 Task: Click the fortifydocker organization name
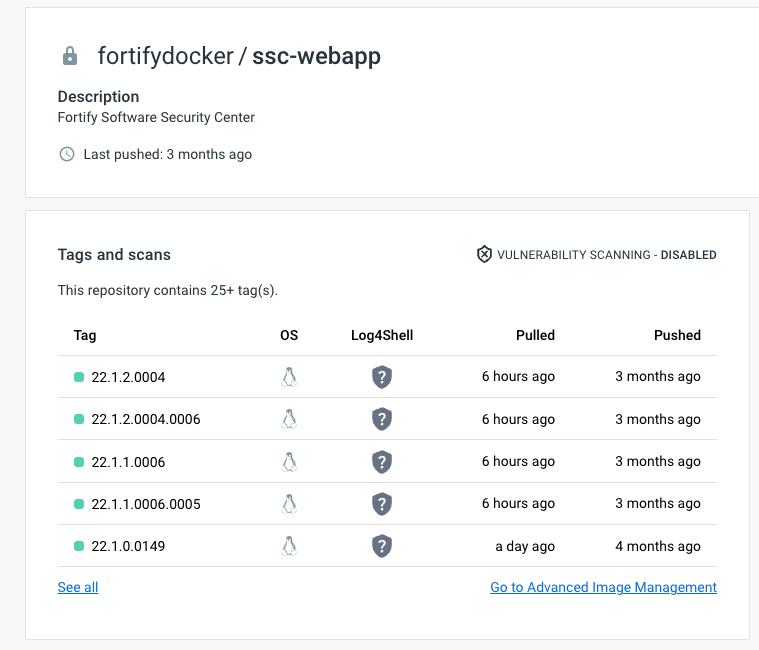pos(163,56)
